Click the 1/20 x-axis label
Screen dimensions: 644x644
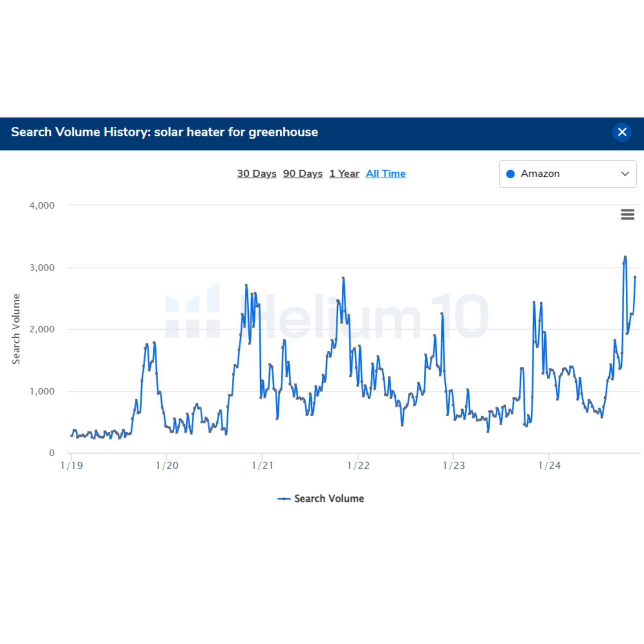(167, 466)
